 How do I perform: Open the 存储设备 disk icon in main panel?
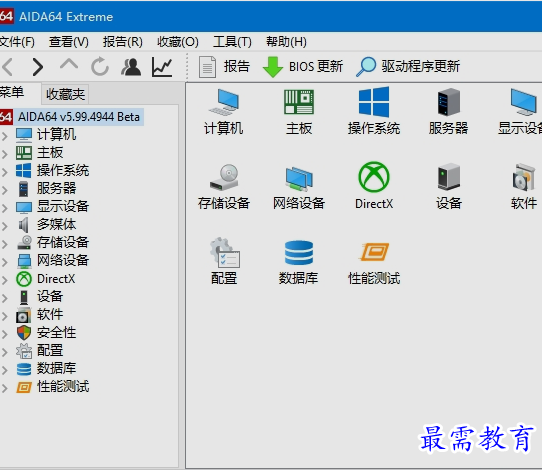224,187
